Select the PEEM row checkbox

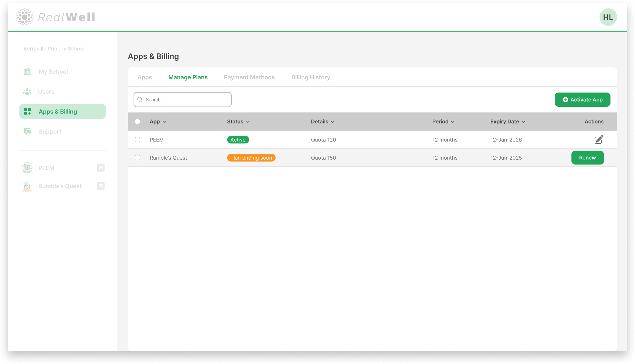tap(137, 140)
